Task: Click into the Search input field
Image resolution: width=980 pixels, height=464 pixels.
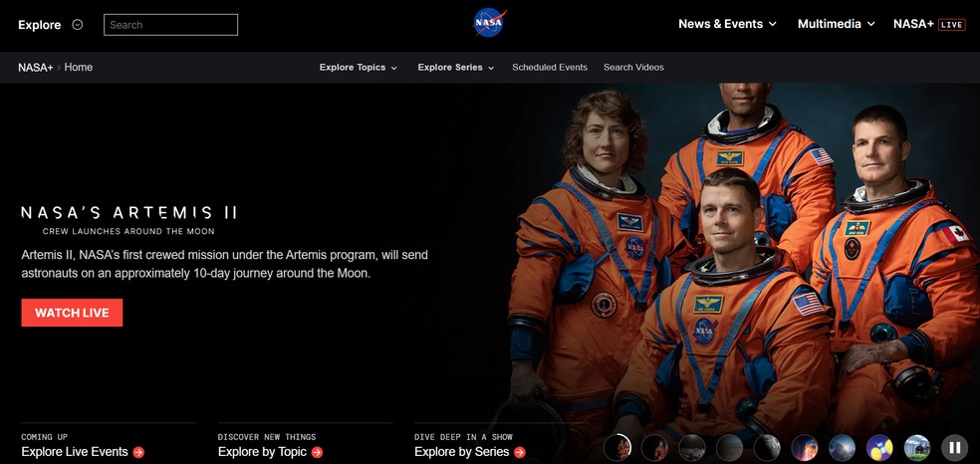Action: click(170, 25)
